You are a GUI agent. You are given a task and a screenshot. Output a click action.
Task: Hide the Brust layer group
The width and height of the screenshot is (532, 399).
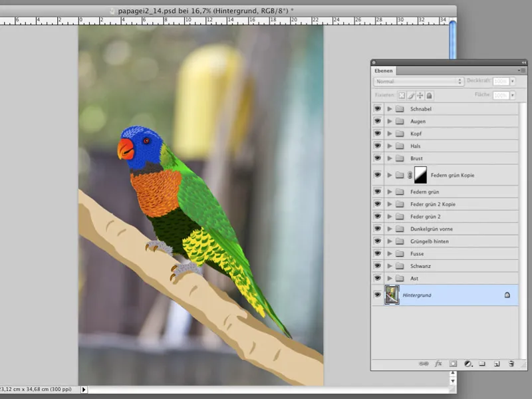click(378, 158)
